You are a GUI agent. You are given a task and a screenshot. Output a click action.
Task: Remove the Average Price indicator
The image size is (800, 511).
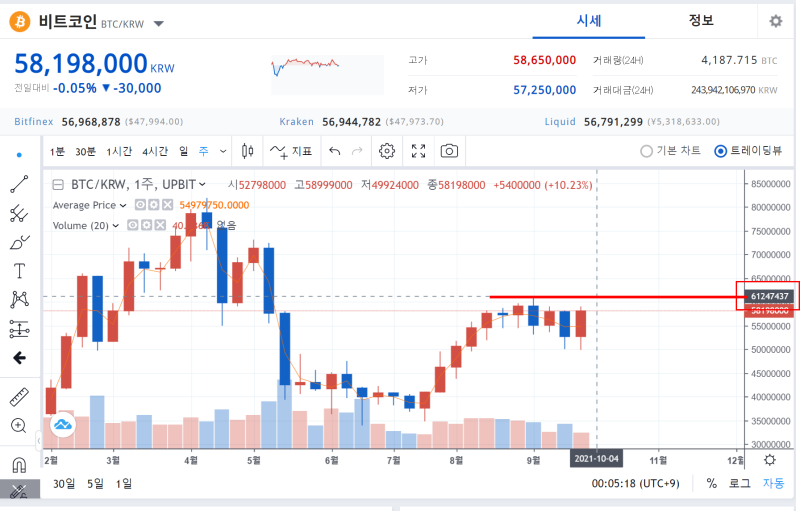click(x=167, y=205)
